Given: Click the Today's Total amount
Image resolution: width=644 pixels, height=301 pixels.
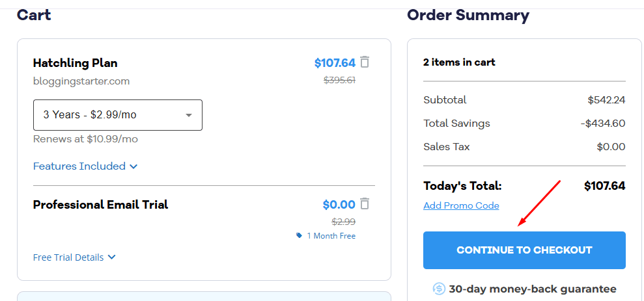Looking at the screenshot, I should [604, 186].
